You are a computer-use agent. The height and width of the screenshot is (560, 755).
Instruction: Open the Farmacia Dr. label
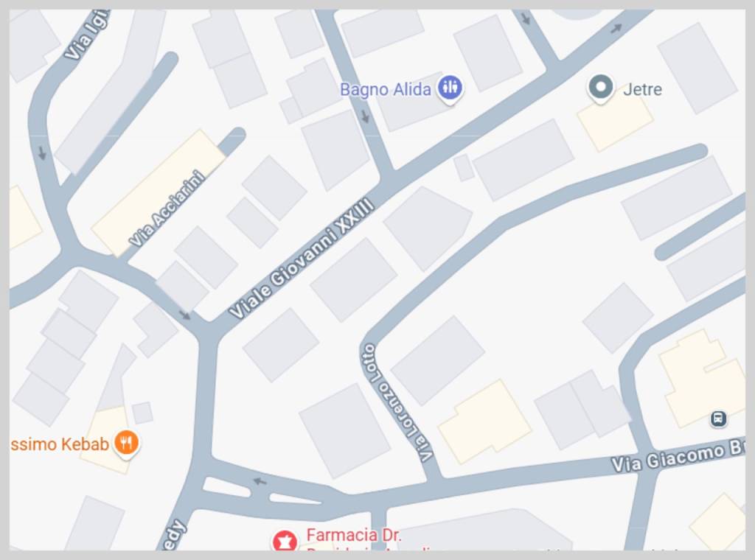(353, 535)
